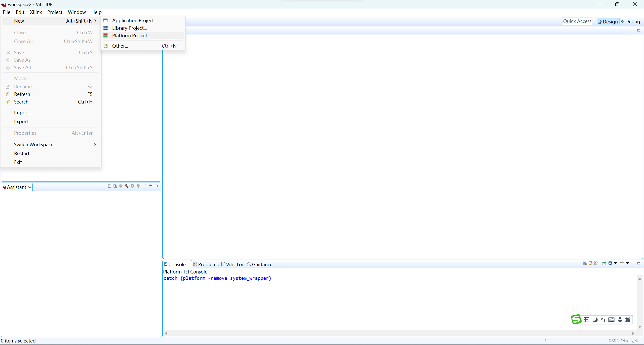Click the Pin Console icon
This screenshot has width=644, height=345.
(604, 263)
